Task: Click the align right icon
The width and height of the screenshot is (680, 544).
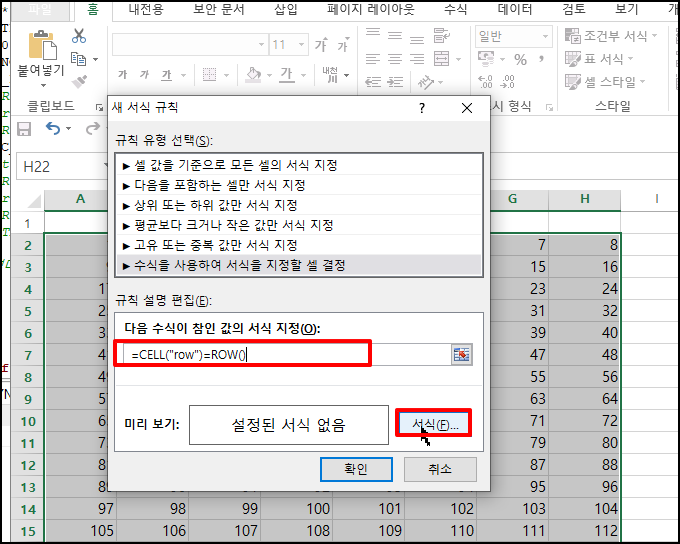Action: [x=417, y=59]
